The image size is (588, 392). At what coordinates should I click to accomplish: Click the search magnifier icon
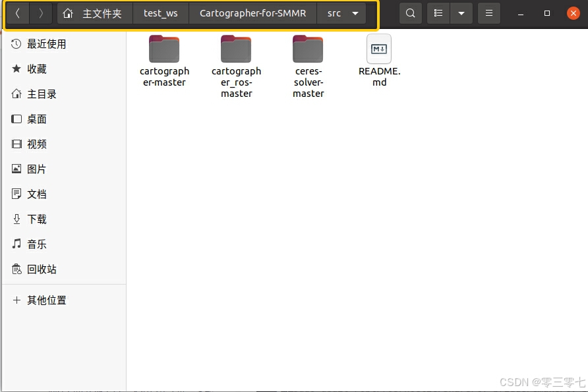411,13
